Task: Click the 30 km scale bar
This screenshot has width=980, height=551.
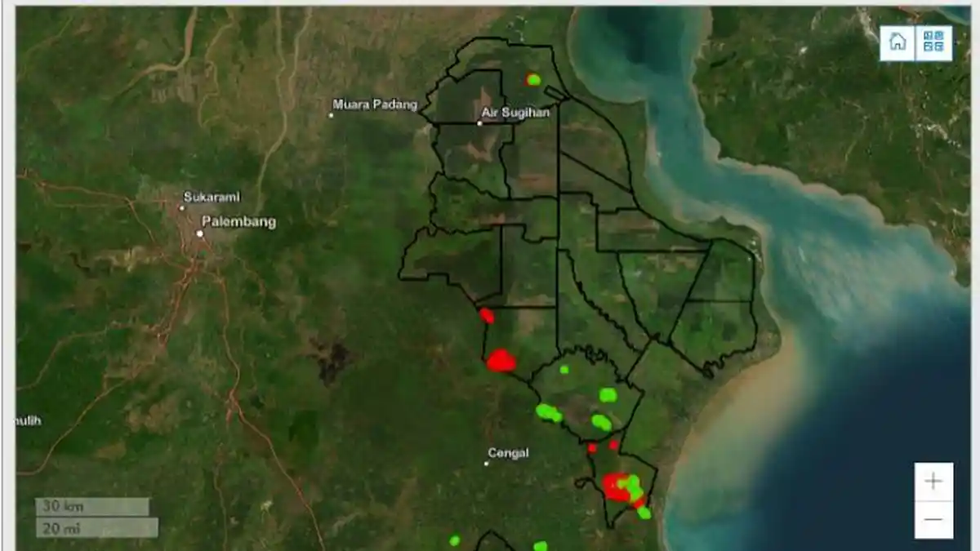Action: 92,506
